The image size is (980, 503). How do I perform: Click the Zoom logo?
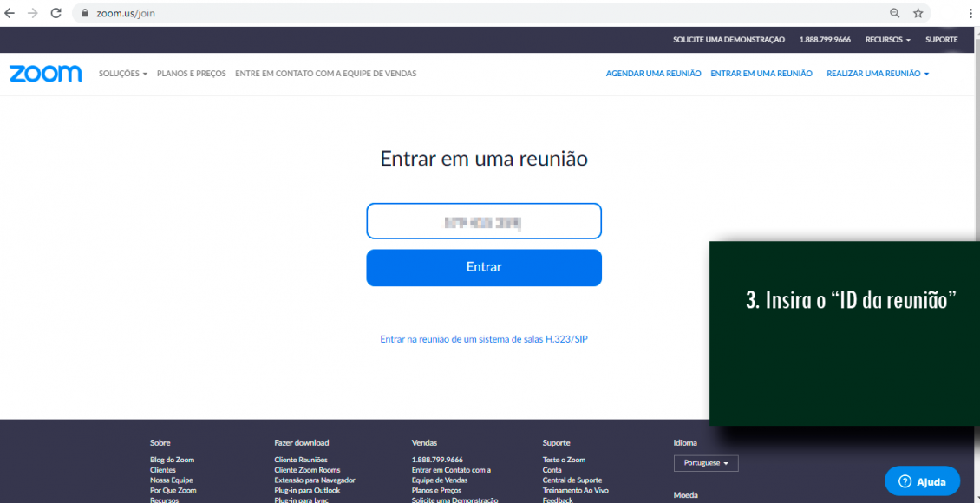(x=46, y=74)
